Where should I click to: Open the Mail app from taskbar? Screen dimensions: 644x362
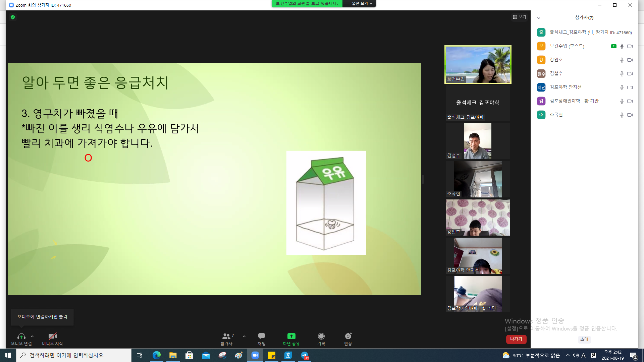coord(206,355)
